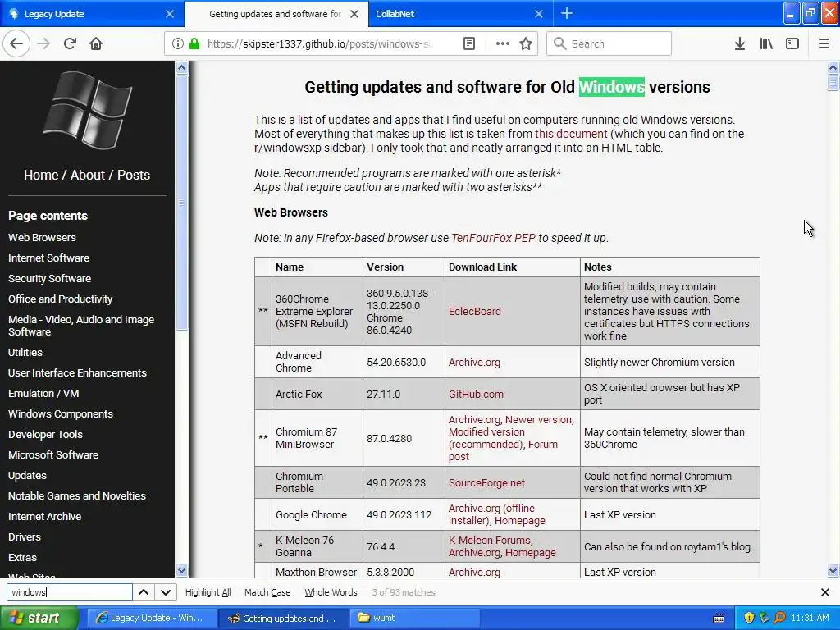This screenshot has height=630, width=840.
Task: Switch to Legacy Update taskbar window
Action: (x=152, y=618)
